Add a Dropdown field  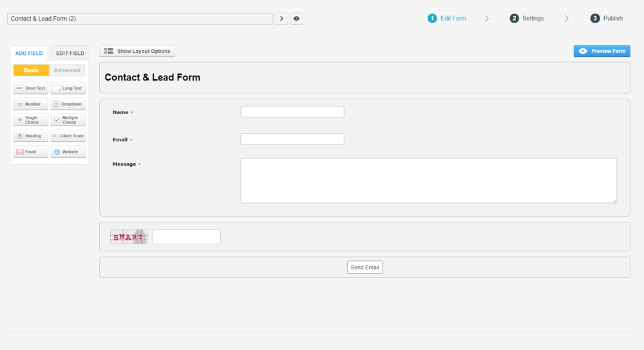tap(68, 104)
